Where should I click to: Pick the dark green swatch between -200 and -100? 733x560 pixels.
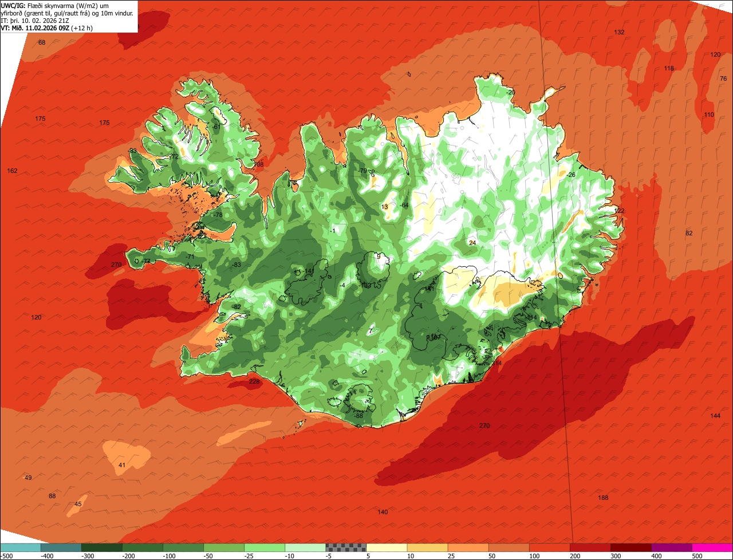[142, 547]
